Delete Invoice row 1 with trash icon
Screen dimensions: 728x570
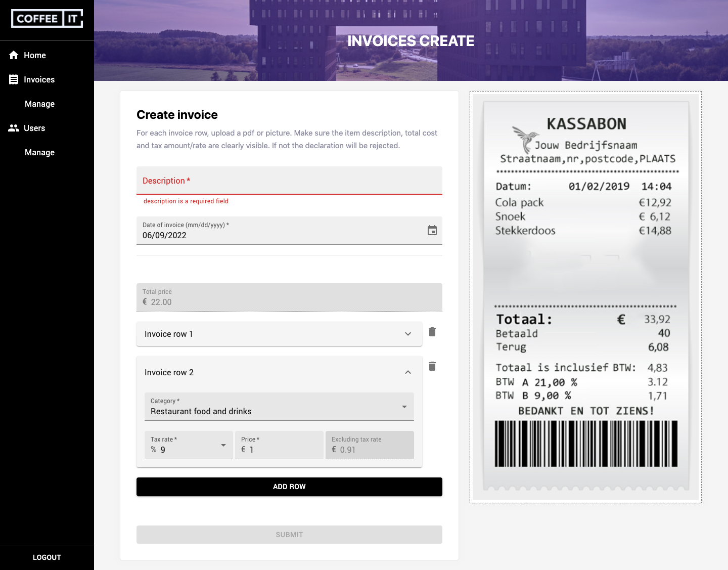(432, 332)
